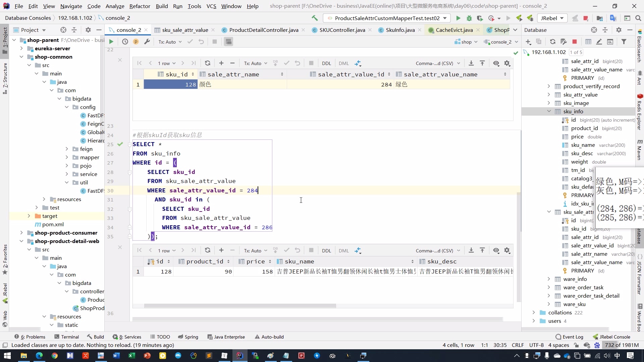
Task: Click the Database panel filter icon
Action: (x=624, y=42)
